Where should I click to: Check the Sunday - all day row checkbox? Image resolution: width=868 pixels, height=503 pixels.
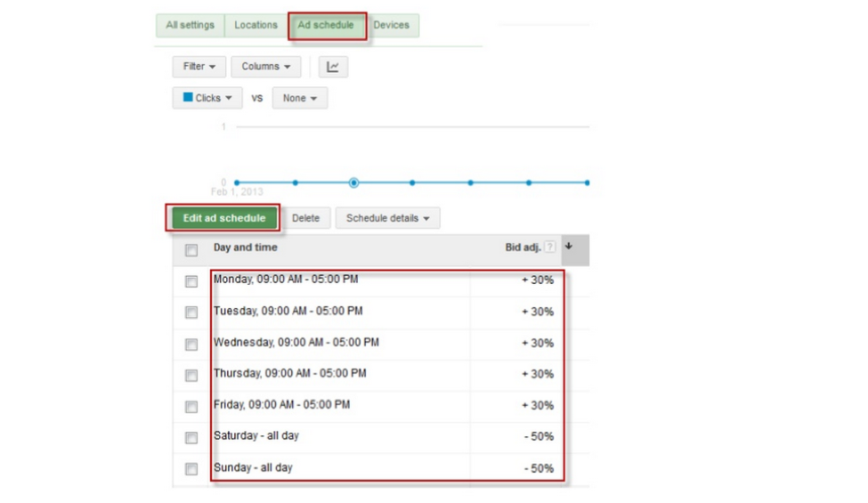pyautogui.click(x=191, y=469)
